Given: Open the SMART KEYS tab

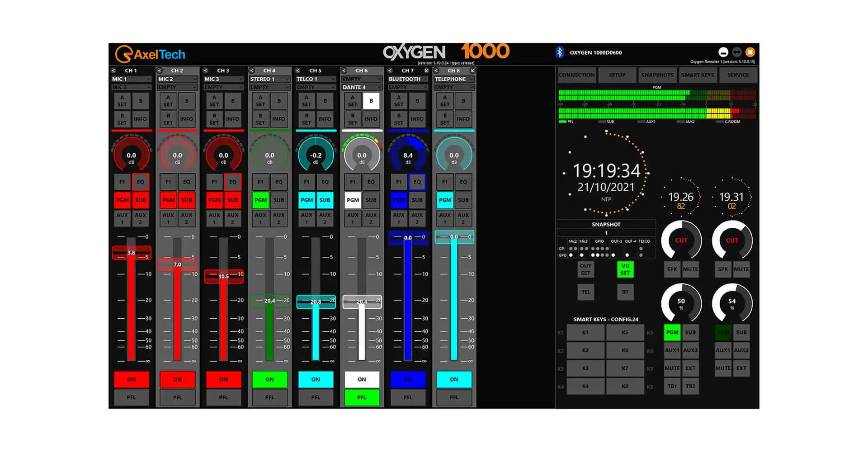Looking at the screenshot, I should (698, 75).
